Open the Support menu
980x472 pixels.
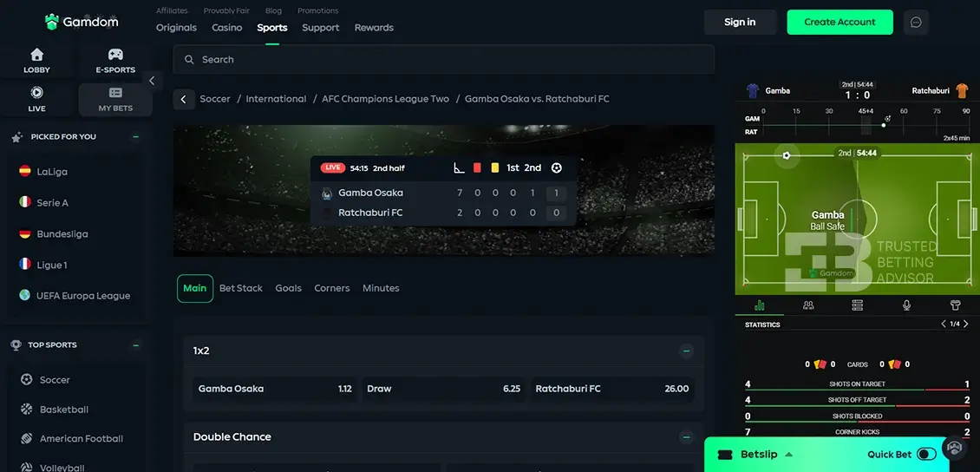[321, 28]
